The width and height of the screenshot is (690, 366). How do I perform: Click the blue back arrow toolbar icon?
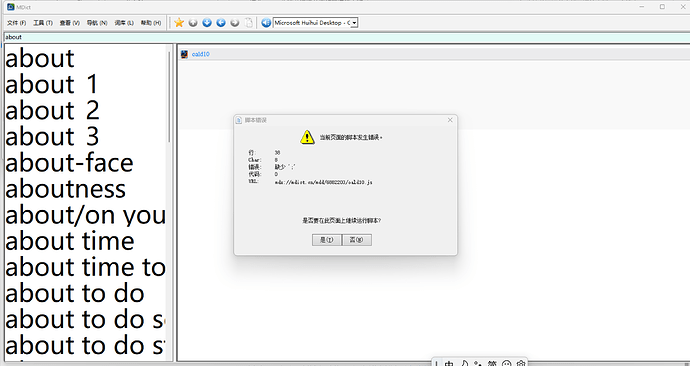tap(221, 23)
